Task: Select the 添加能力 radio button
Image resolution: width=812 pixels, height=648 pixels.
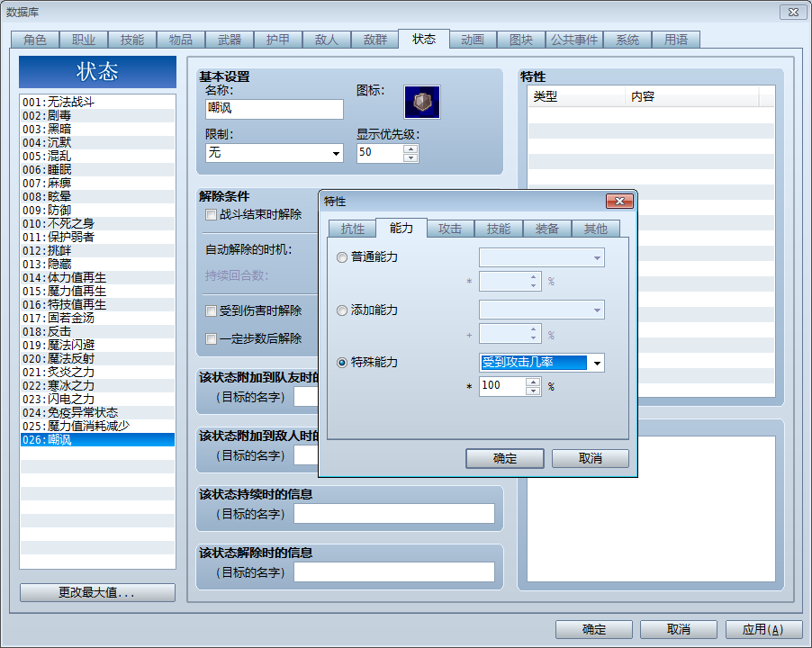Action: [342, 310]
